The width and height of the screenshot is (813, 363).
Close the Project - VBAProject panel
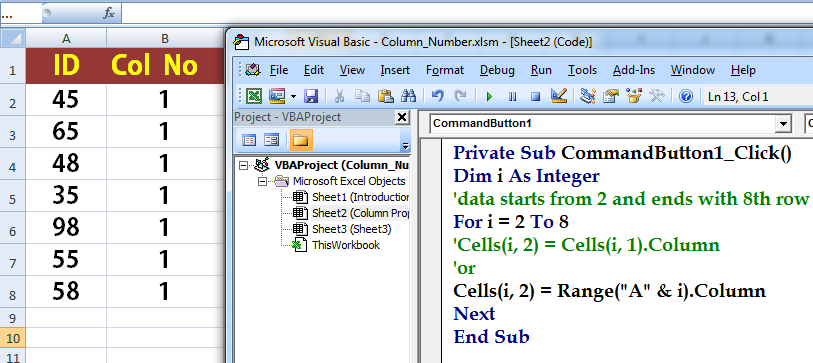pos(402,118)
